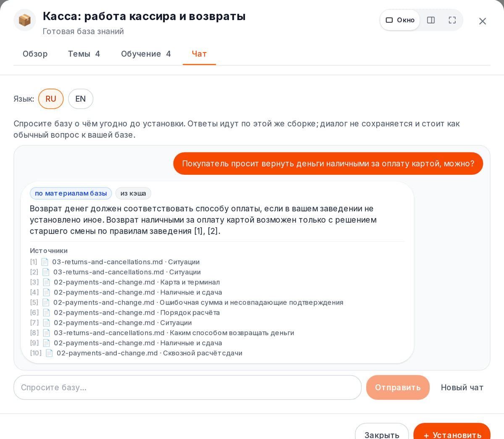Open source [5] Ошибочная сумма и несовпадающие подтверждения

[186, 302]
